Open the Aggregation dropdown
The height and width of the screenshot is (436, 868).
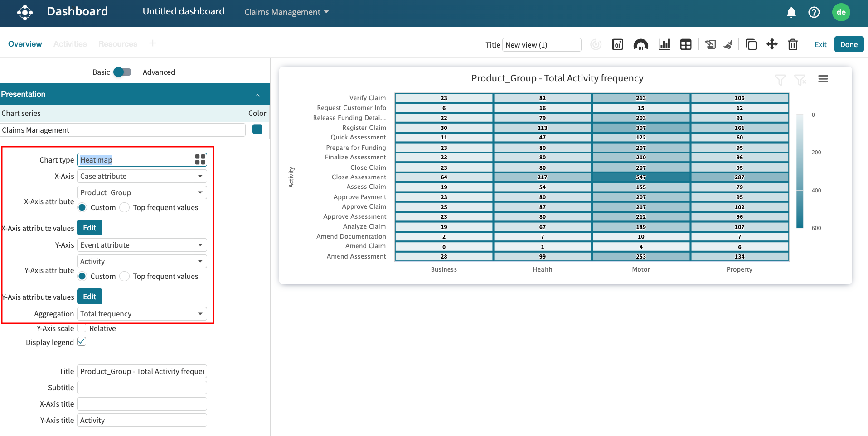pyautogui.click(x=142, y=314)
